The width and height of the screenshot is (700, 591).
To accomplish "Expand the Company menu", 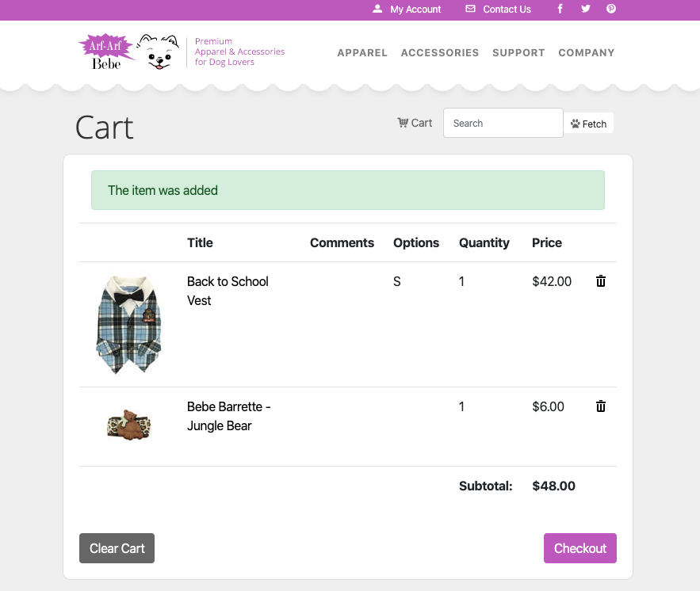I will [587, 53].
